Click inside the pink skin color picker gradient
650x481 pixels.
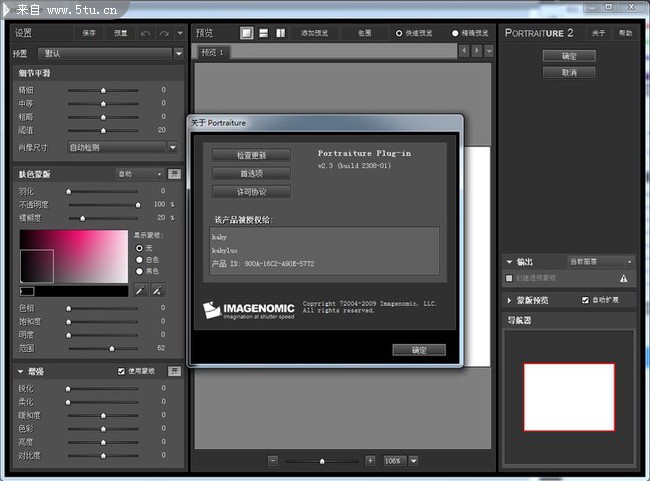tap(74, 256)
